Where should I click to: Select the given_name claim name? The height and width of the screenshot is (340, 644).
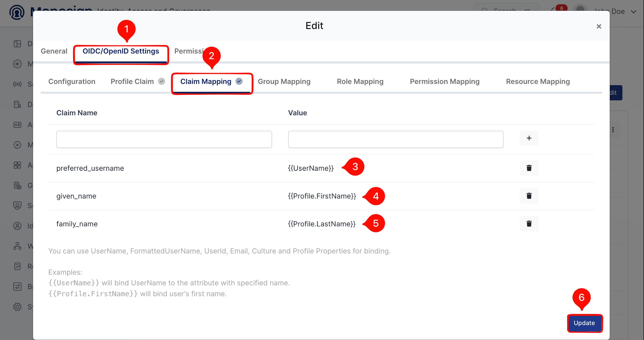(76, 196)
